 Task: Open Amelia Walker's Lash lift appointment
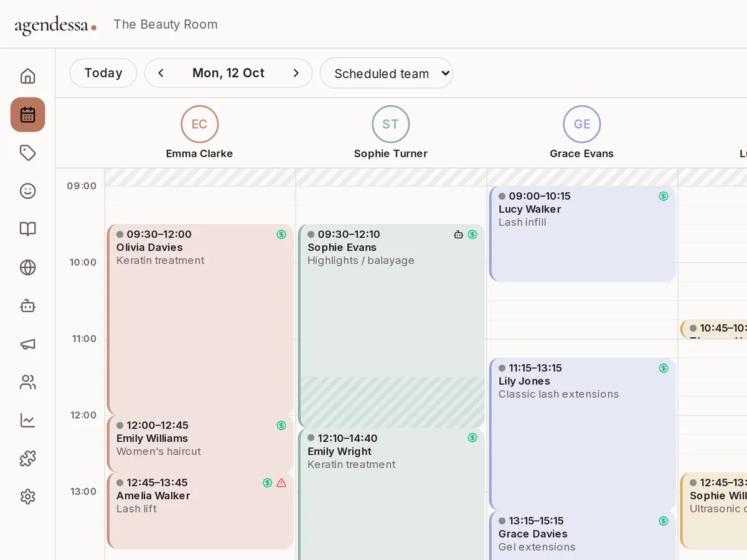(x=200, y=511)
